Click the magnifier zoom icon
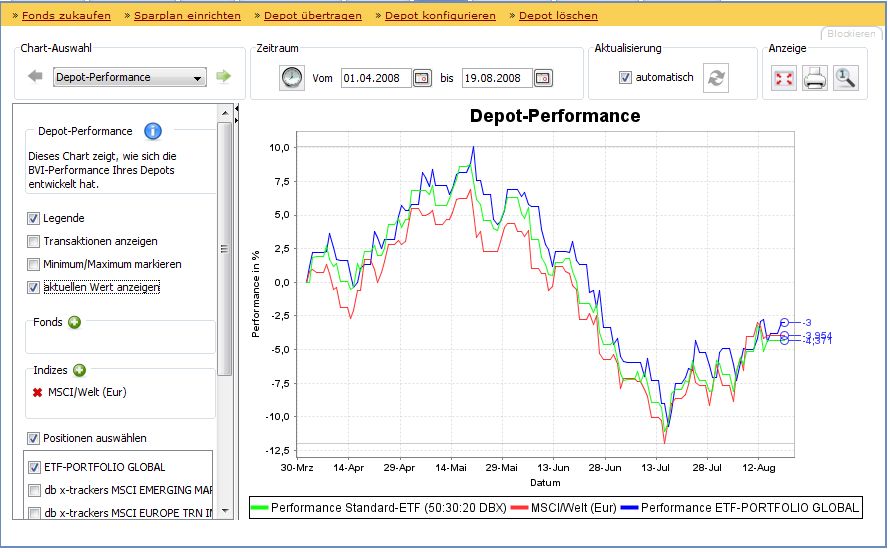The height and width of the screenshot is (552, 890). [845, 79]
